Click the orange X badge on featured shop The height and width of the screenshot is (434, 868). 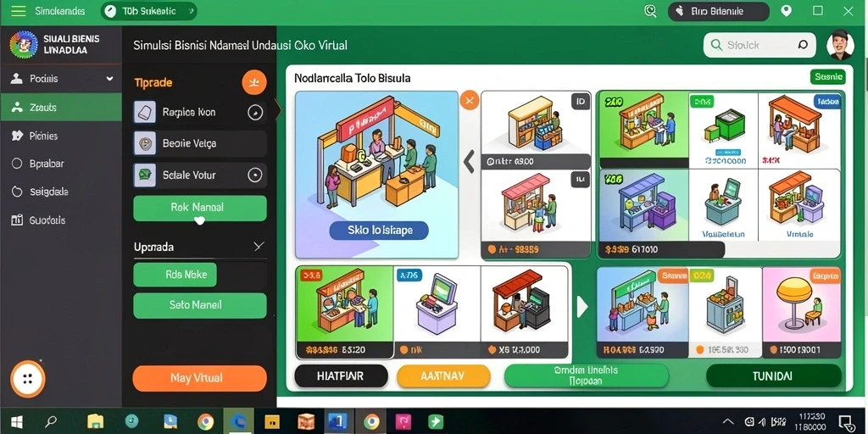470,100
